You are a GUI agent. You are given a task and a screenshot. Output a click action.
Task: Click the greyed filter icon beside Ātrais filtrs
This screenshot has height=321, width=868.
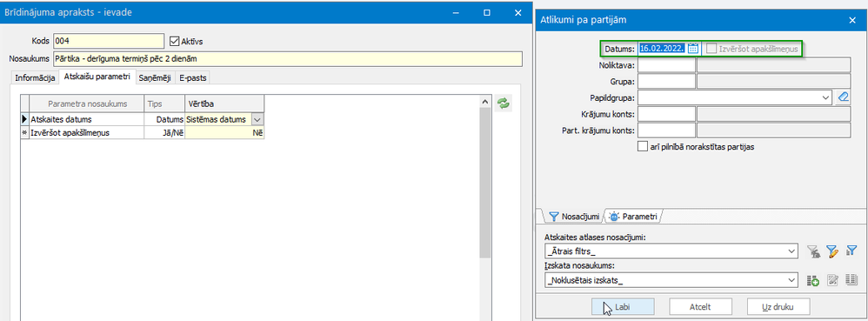tap(813, 251)
